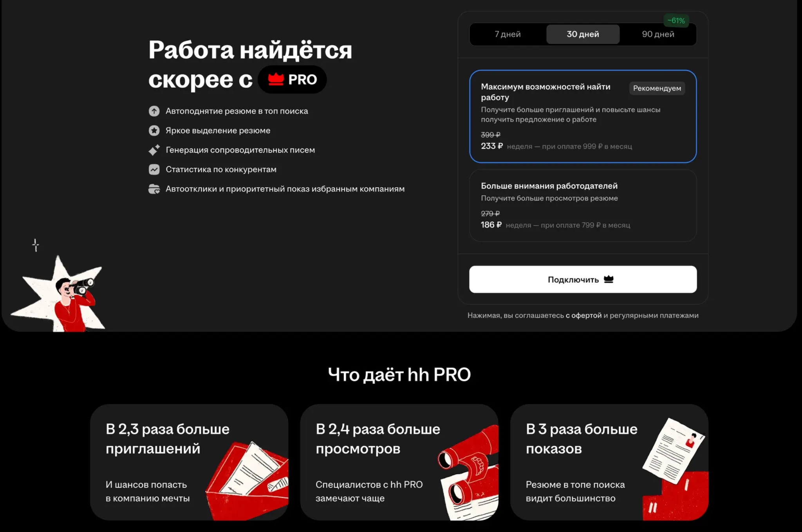Click text Автоотклики и приоритетный показ избранным компаниям

(285, 189)
